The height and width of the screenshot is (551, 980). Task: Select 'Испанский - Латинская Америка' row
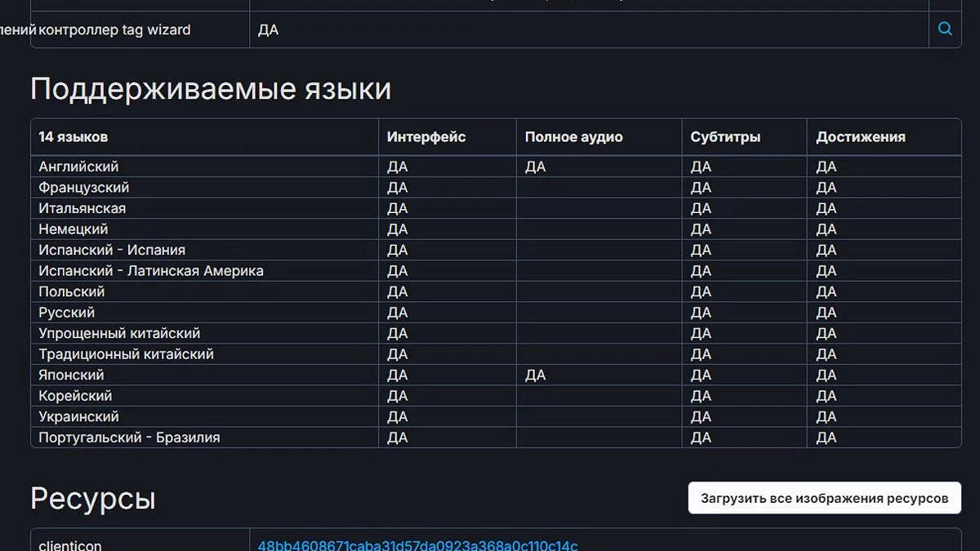pos(496,271)
